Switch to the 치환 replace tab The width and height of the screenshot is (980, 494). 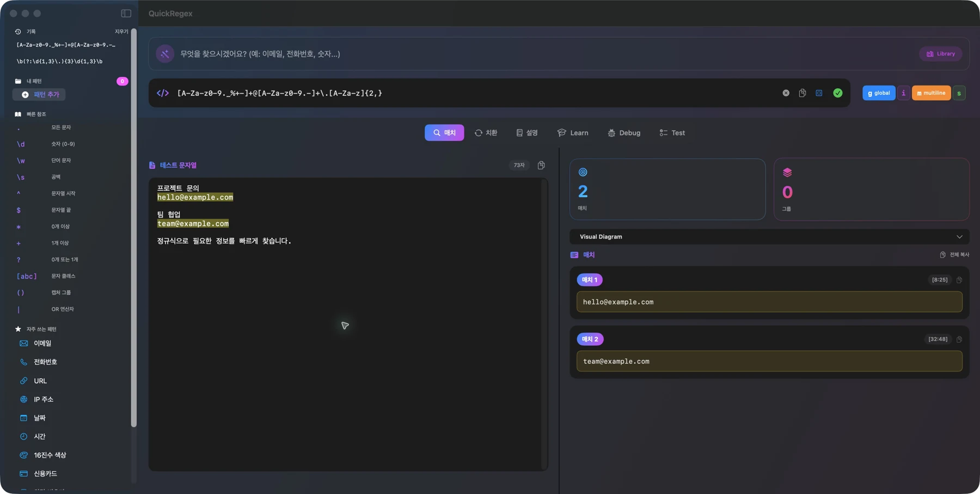tap(486, 133)
